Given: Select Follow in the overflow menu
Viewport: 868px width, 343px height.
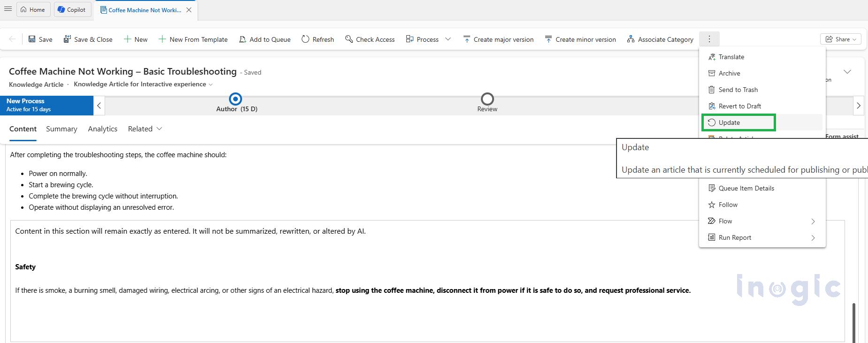Looking at the screenshot, I should [762, 205].
